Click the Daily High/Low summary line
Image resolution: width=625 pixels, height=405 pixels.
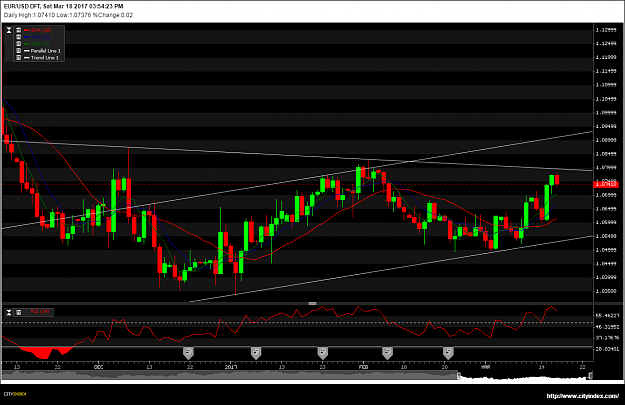68,15
